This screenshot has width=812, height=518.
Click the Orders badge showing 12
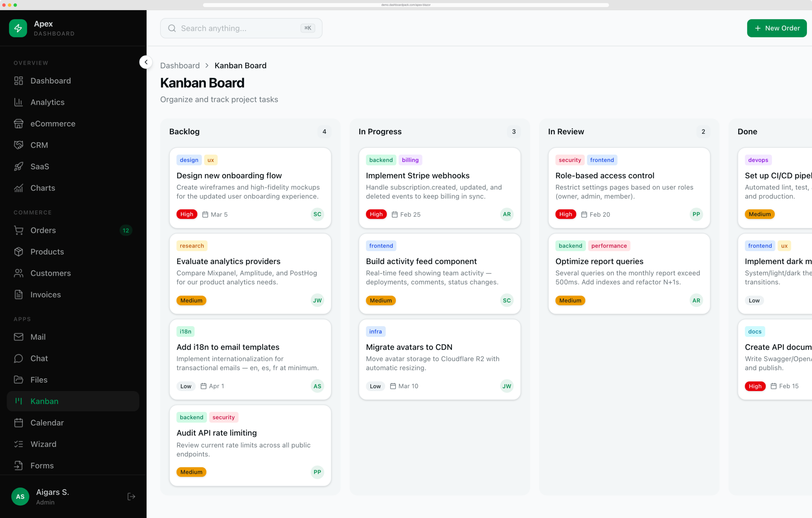coord(126,230)
